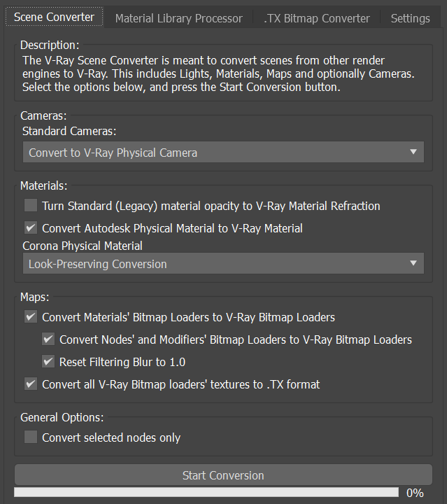This screenshot has height=504, width=447.
Task: Toggle Convert Materials' Bitmap Loaders checkbox
Action: [31, 317]
